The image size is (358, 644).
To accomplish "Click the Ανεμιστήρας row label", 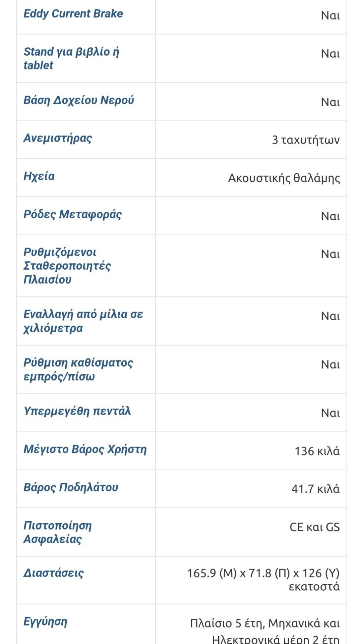I will [57, 138].
